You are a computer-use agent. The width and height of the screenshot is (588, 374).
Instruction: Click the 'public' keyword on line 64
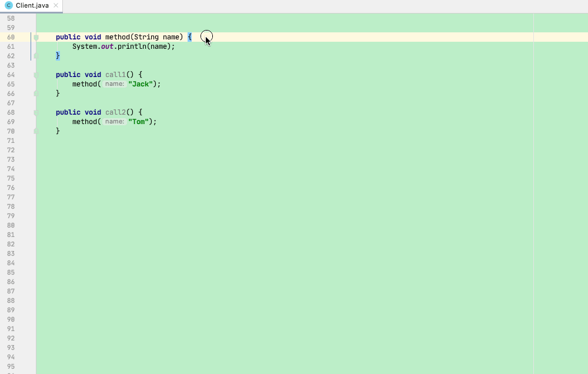click(x=68, y=75)
